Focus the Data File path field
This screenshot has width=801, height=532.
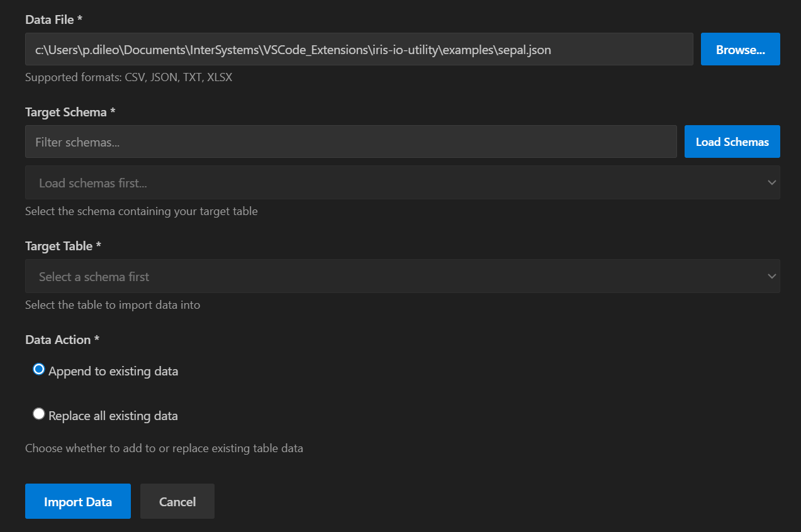[359, 50]
